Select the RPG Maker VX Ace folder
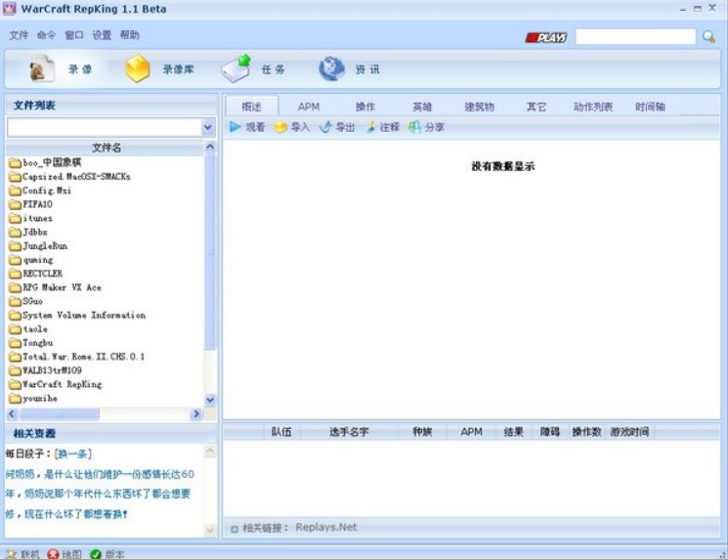The height and width of the screenshot is (560, 728). [x=55, y=287]
